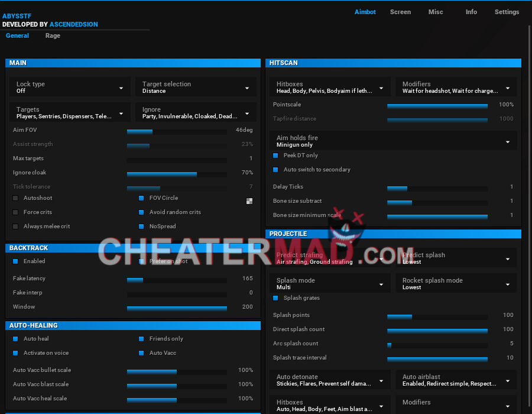The height and width of the screenshot is (414, 532).
Task: Adjust the Bone size subtract slider
Action: [437, 203]
